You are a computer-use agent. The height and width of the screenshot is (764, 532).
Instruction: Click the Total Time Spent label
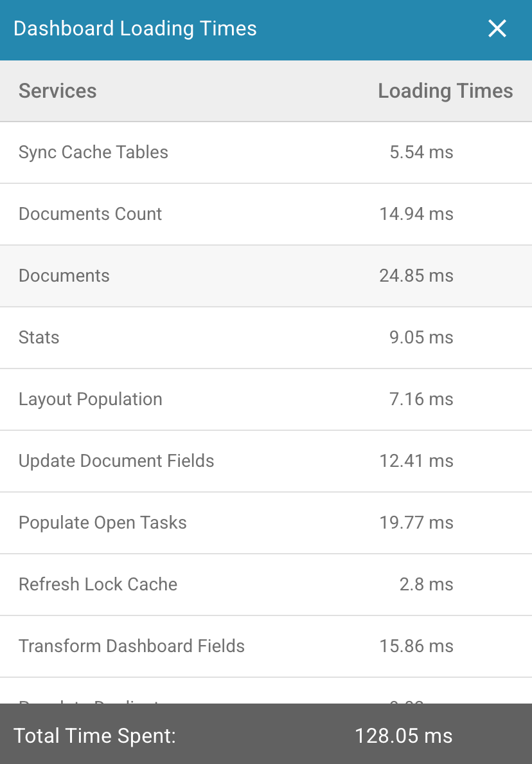94,736
